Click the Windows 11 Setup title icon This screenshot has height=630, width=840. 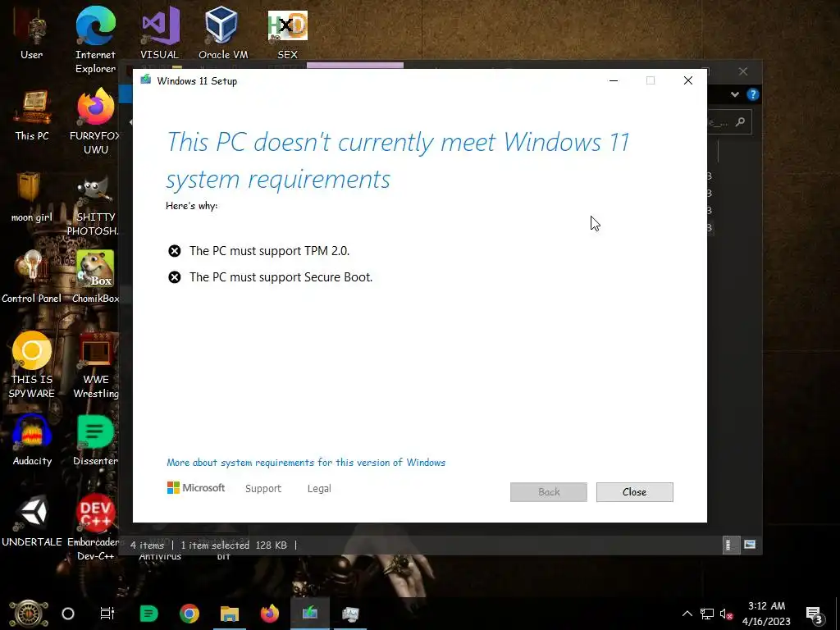tap(146, 80)
